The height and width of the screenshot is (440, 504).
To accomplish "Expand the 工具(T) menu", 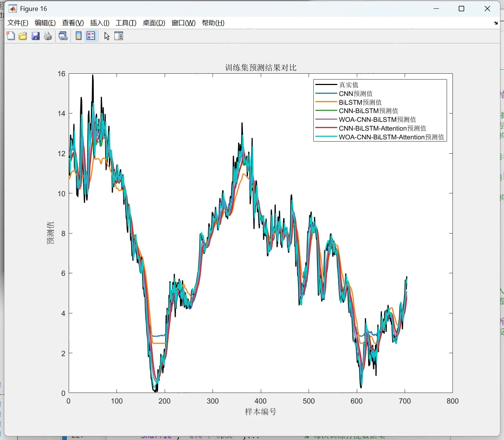I will 126,23.
